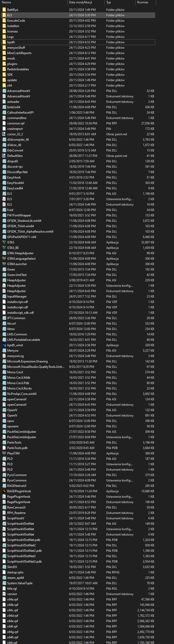Image resolution: width=174 pixels, height=644 pixels.
Task: Click the menyooStuff folder icon
Action: [4, 48]
